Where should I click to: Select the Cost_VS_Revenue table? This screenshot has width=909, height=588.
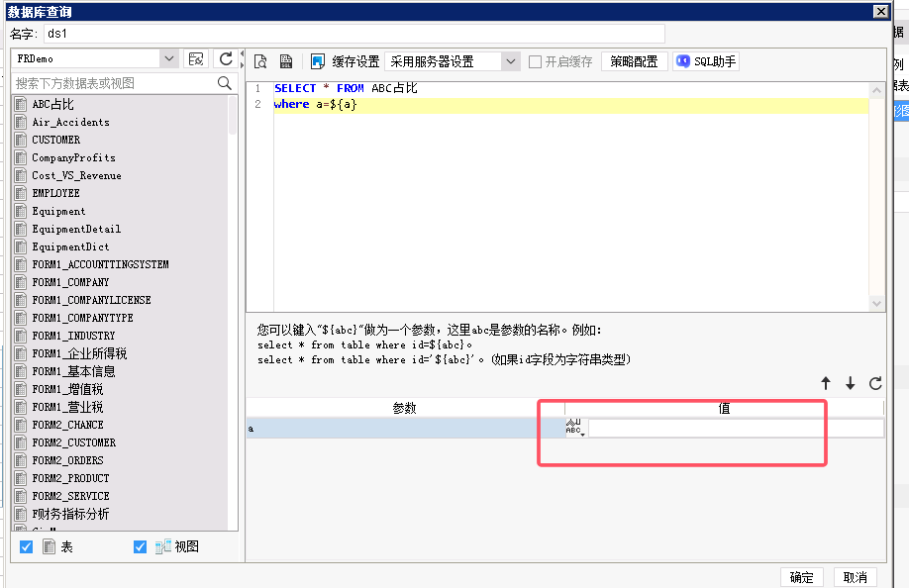click(x=121, y=175)
